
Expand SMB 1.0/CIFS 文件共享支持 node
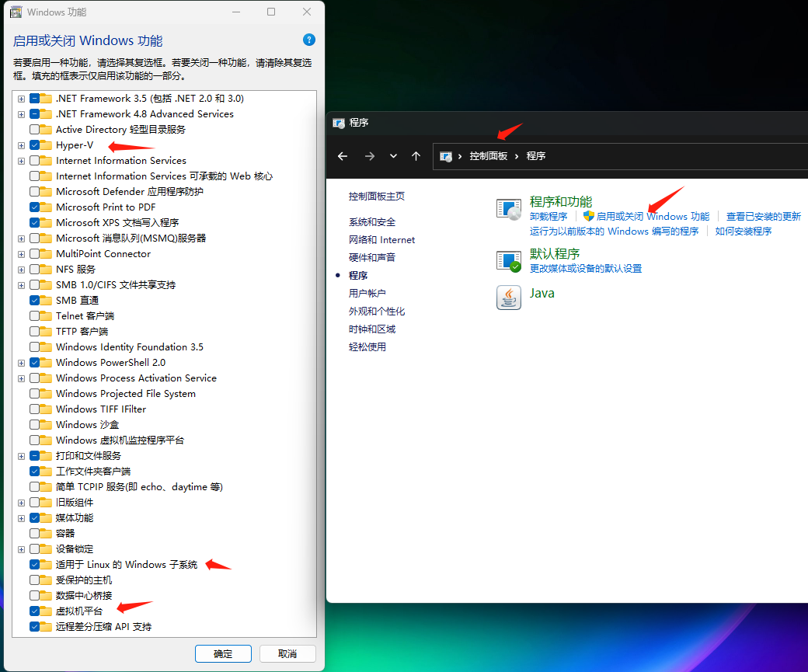[x=21, y=285]
